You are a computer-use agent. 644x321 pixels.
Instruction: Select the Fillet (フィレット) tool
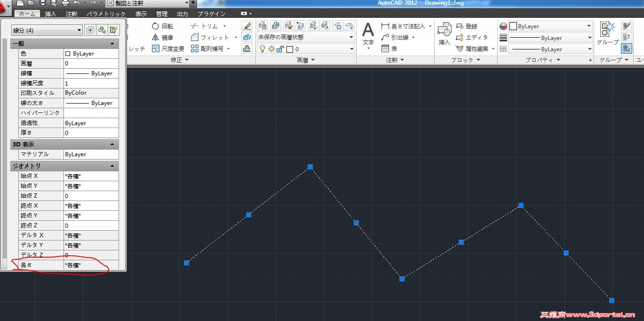210,37
